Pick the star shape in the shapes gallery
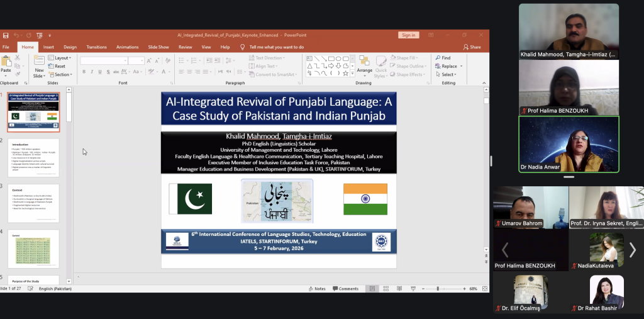Image resolution: width=644 pixels, height=319 pixels. (x=345, y=73)
